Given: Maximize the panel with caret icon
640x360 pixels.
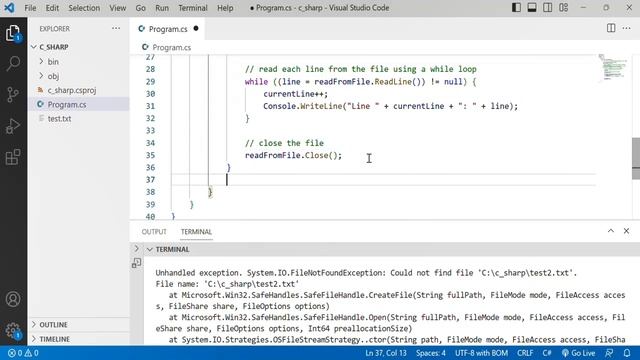Looking at the screenshot, I should pos(611,231).
